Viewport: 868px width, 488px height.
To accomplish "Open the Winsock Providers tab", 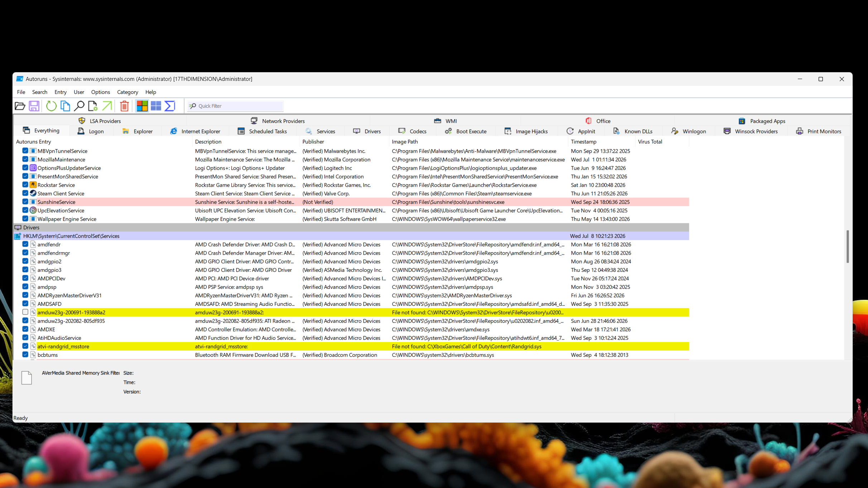I will [x=751, y=131].
